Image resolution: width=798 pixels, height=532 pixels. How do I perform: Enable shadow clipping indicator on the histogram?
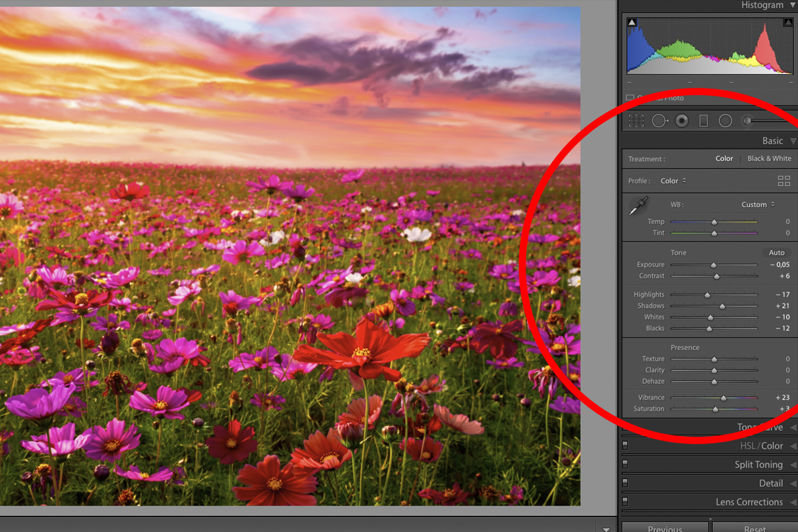coord(631,22)
